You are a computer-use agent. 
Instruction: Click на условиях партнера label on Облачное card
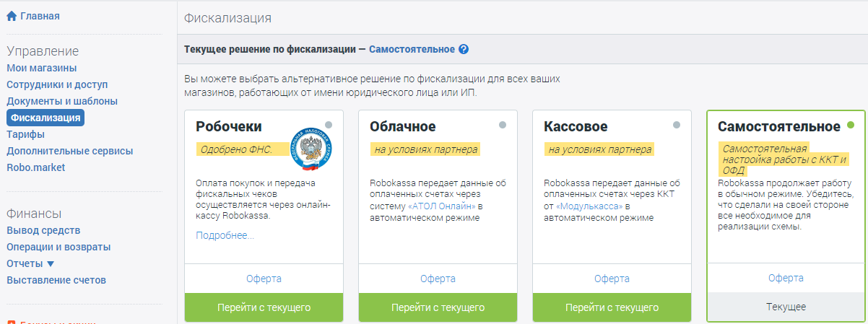(425, 149)
